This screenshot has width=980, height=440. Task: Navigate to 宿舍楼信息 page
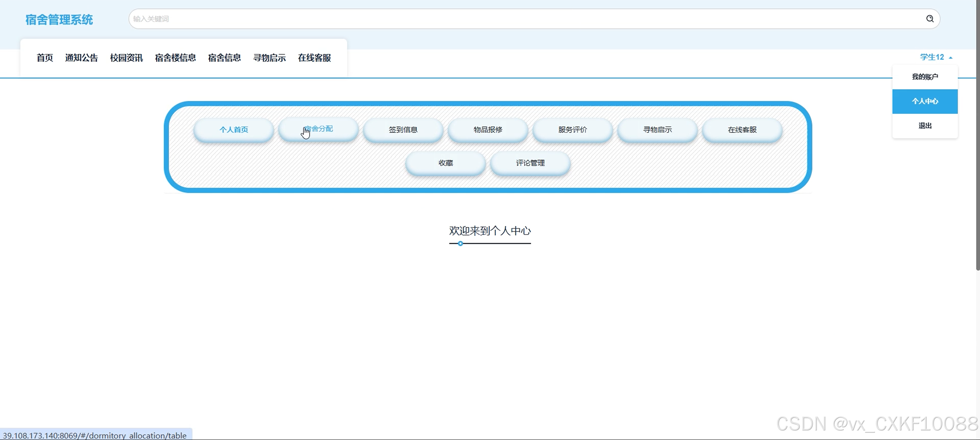click(175, 58)
